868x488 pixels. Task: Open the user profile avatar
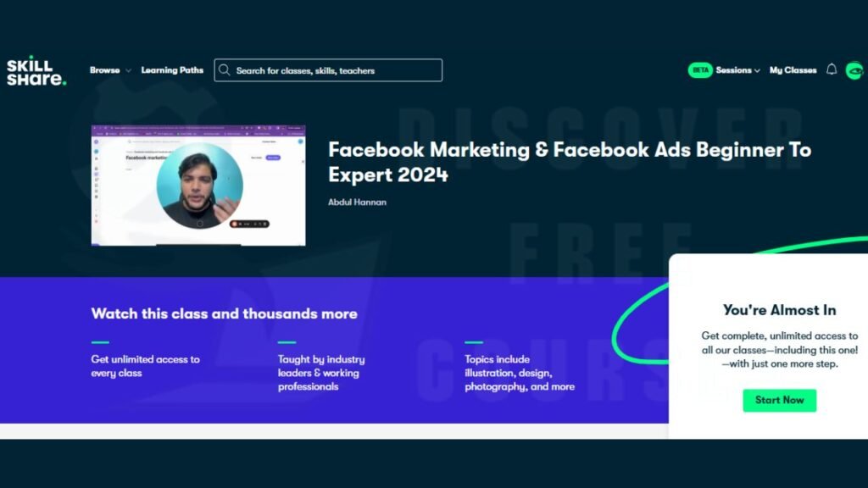854,71
